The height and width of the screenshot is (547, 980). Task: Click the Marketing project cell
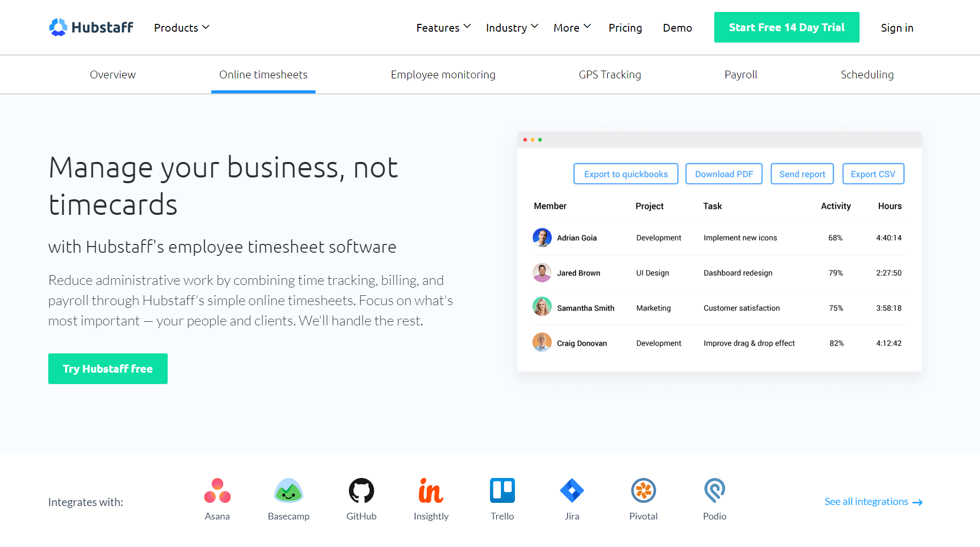[654, 308]
